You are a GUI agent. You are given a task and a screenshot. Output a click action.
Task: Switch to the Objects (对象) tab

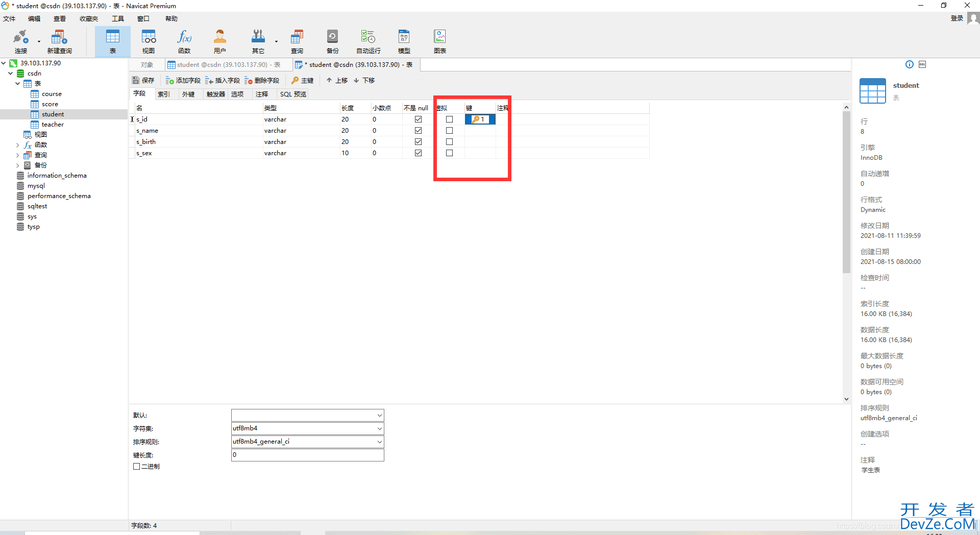(147, 65)
